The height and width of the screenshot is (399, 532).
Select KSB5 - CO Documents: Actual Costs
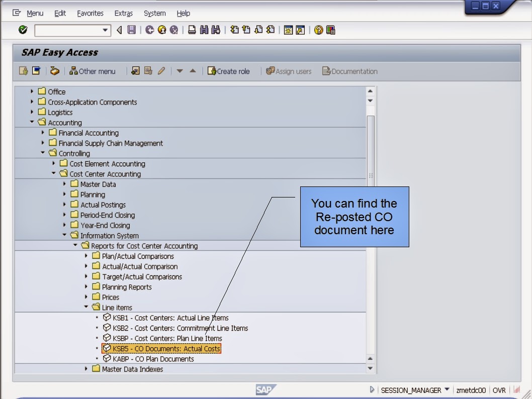161,348
